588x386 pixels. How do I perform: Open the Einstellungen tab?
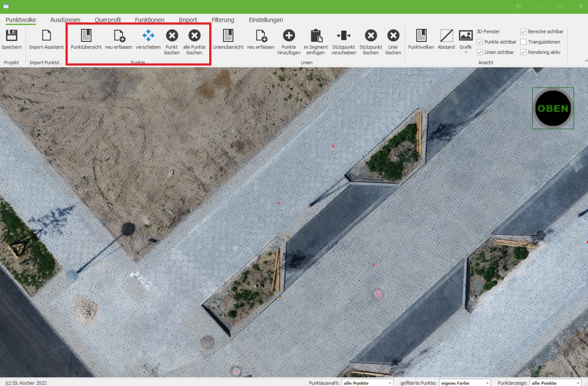click(266, 20)
